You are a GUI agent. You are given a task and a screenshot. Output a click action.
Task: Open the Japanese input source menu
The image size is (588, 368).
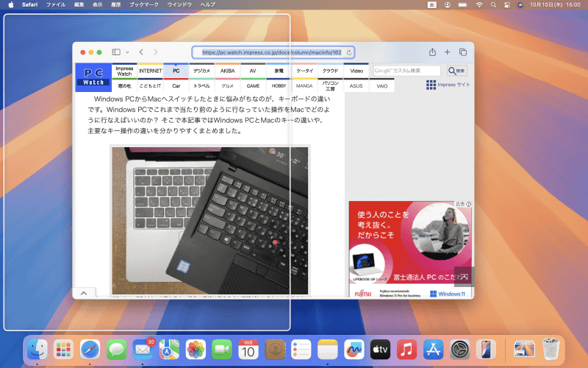point(432,5)
